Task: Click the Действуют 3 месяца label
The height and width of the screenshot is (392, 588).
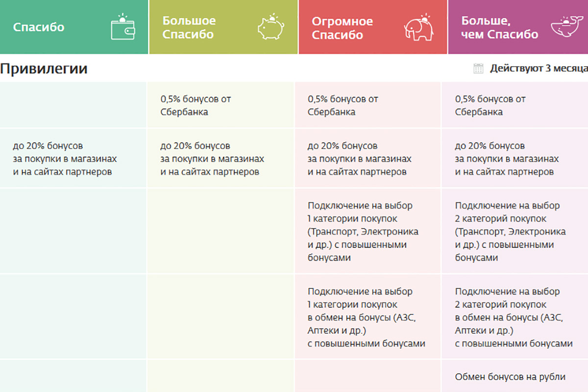Action: (x=539, y=69)
